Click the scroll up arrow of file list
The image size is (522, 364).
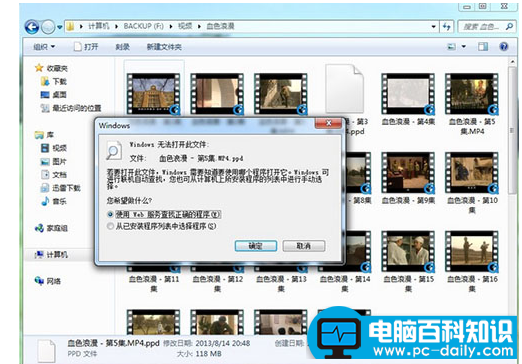click(x=512, y=62)
